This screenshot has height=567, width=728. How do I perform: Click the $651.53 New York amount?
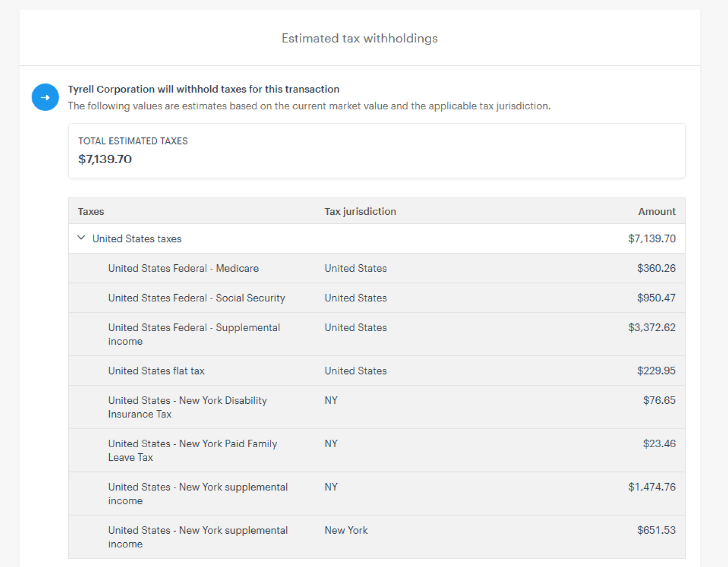[656, 530]
